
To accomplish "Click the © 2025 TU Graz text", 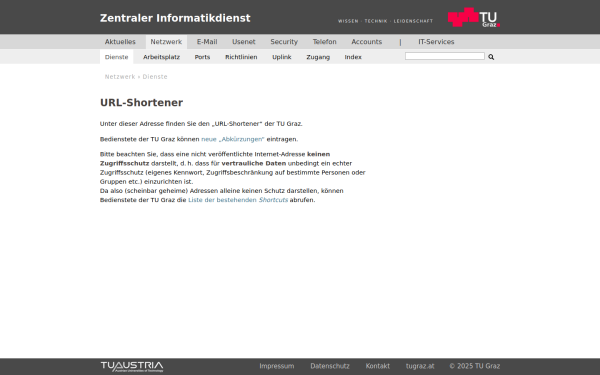I will point(474,366).
